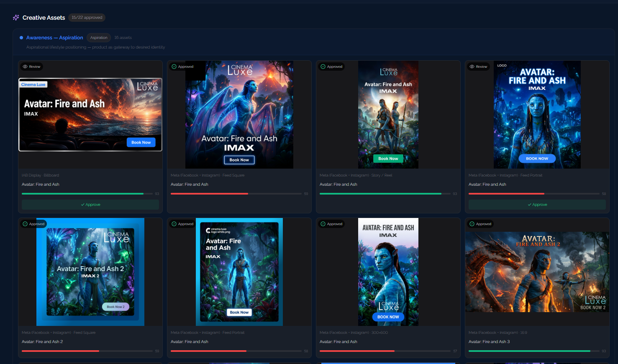Click the 'Avatar: Fire and Ash 3' card title
Screen dimensions: 618x364
489,342
